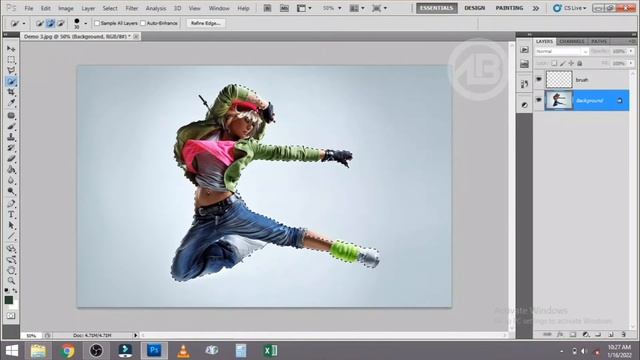The width and height of the screenshot is (640, 360).
Task: Toggle Quick Mask mode
Action: click(x=11, y=316)
